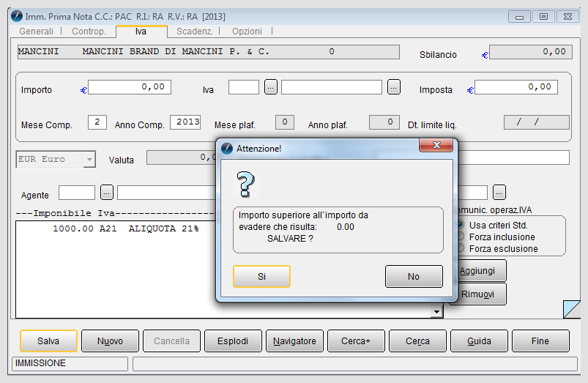588x383 pixels.
Task: Minimize the Imm. Prima Nota window
Action: coord(519,17)
